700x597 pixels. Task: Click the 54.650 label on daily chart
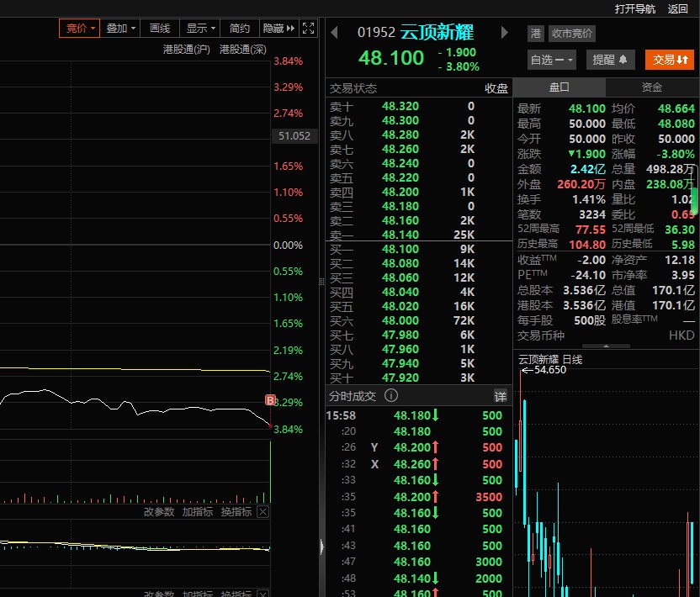tap(549, 369)
